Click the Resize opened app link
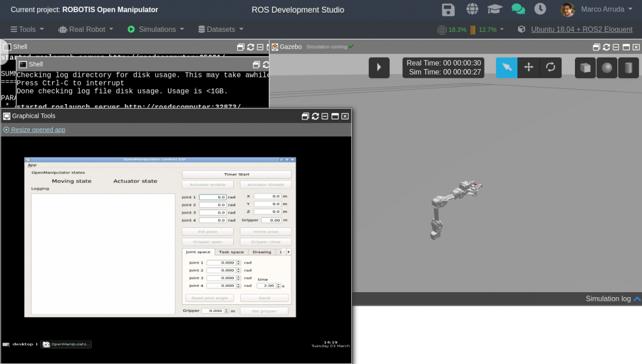The image size is (642, 364). pos(38,130)
